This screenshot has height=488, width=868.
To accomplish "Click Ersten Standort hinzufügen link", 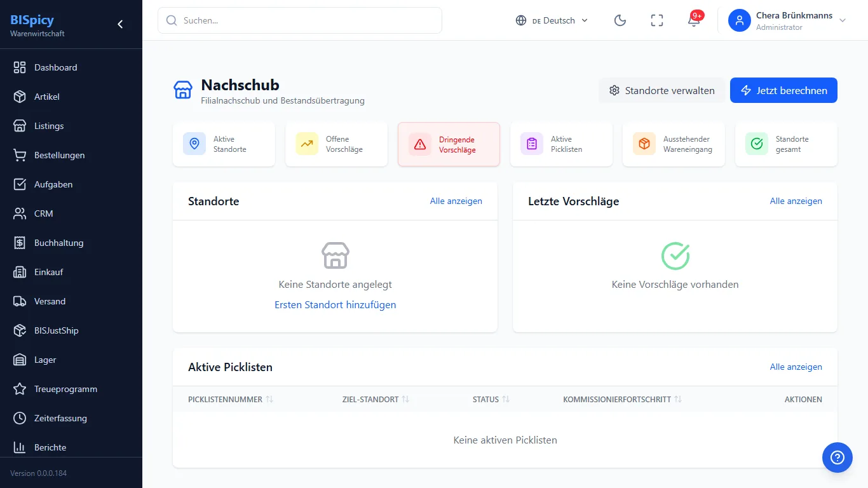I will [336, 304].
